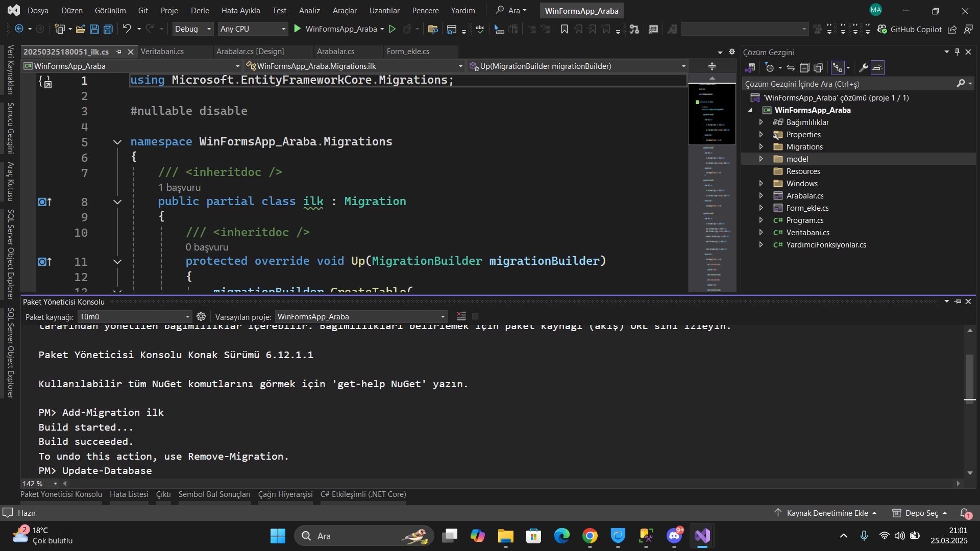980x551 pixels.
Task: Start debugging with green play button
Action: 298,29
